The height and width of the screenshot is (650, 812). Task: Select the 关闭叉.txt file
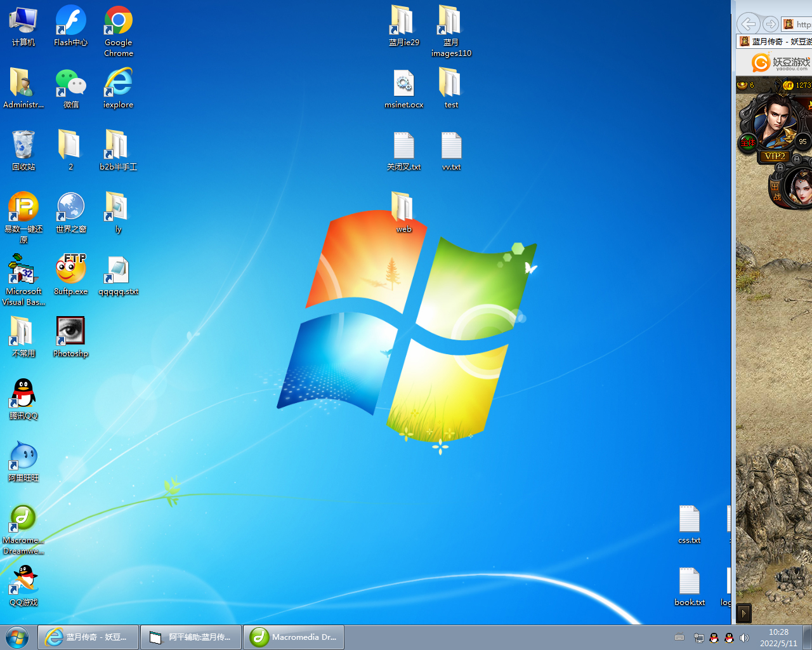pos(404,150)
